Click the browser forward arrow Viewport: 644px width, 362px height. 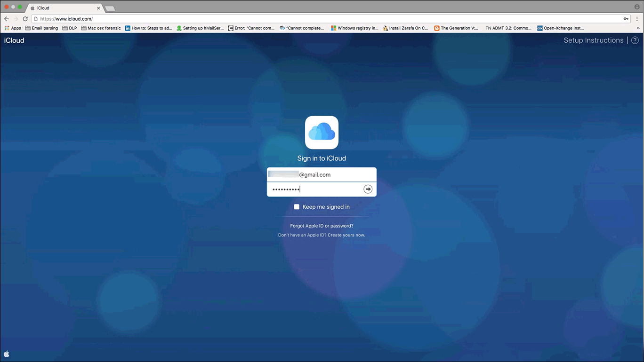click(x=16, y=19)
